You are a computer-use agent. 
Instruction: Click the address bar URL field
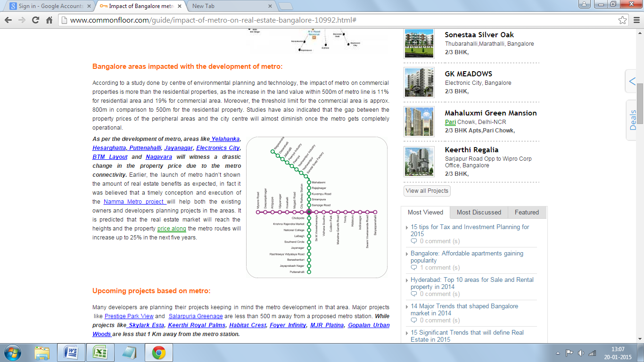pyautogui.click(x=330, y=20)
